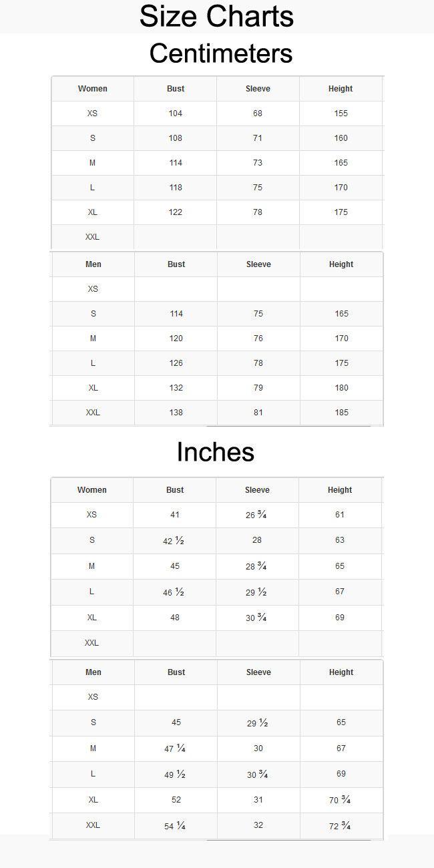Select men's M bust value 47 ¼
Viewport: 434px width, 868px height.
tap(175, 748)
